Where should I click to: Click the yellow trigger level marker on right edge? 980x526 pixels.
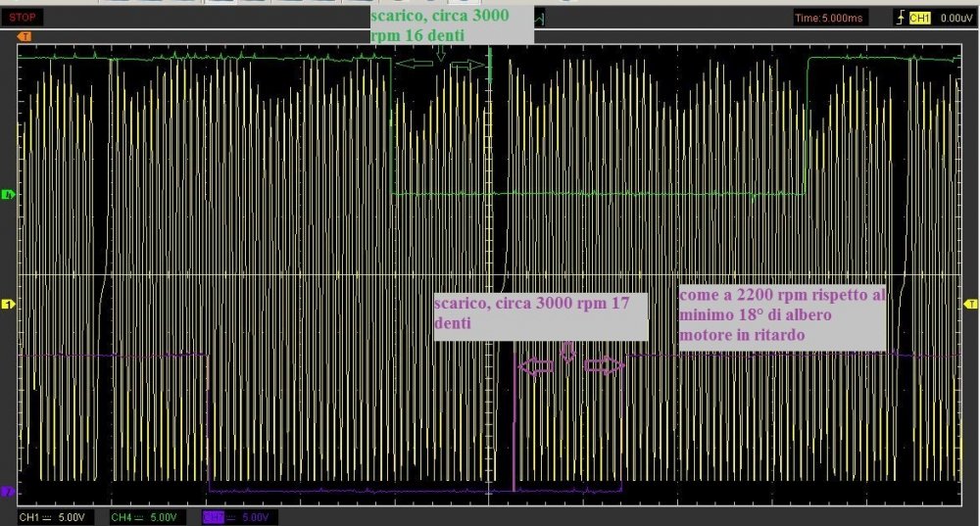tap(971, 305)
